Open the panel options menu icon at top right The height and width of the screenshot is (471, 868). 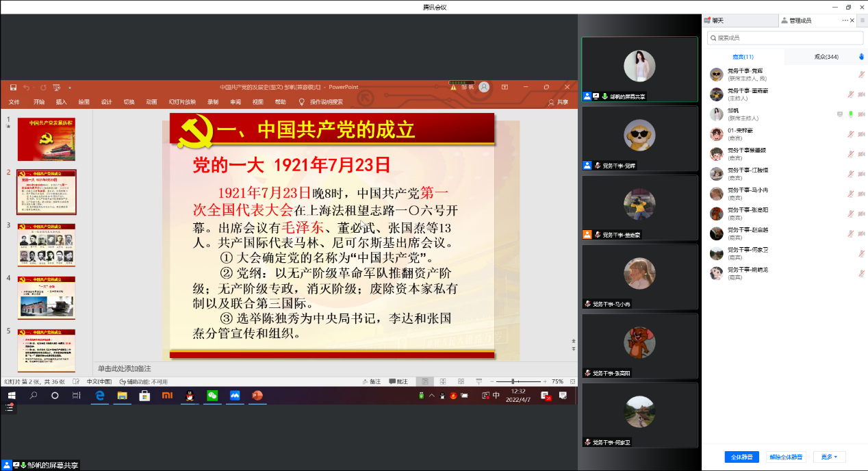(862, 21)
